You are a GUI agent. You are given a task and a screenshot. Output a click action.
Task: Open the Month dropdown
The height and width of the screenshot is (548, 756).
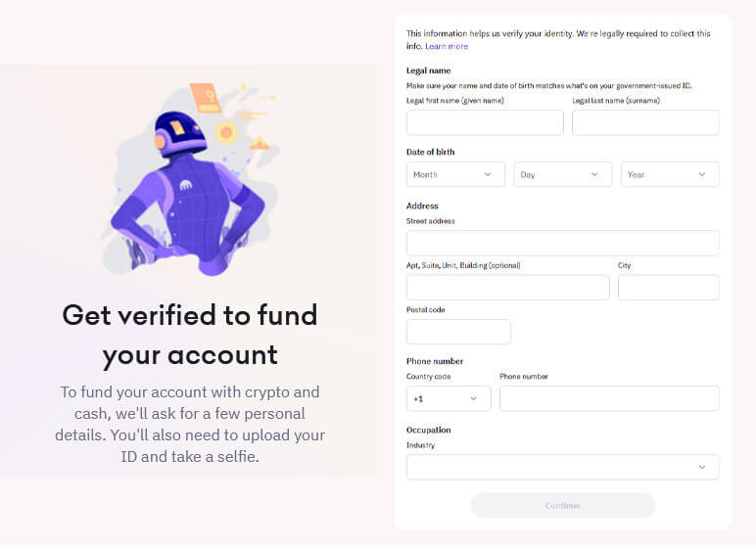pyautogui.click(x=455, y=174)
